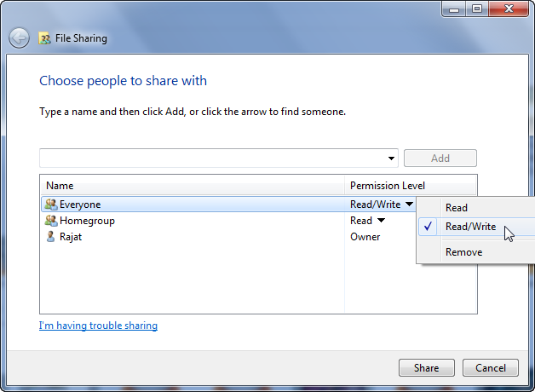Open the I'm having trouble sharing link
Screen dimensions: 535x392
(x=98, y=326)
